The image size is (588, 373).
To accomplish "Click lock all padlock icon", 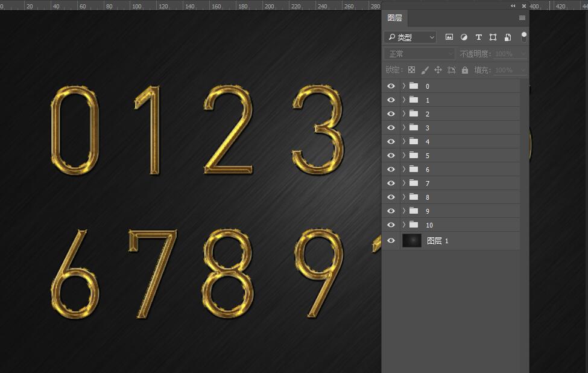I will click(x=464, y=70).
